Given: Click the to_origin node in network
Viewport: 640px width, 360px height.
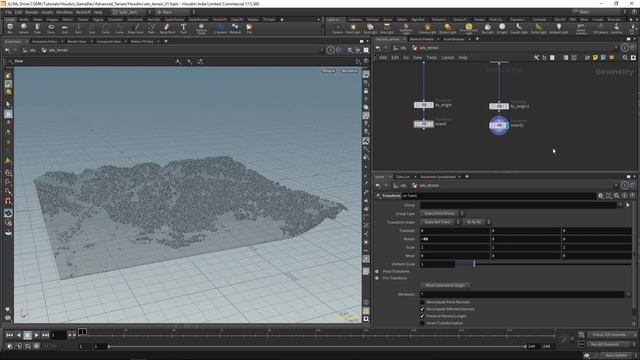Looking at the screenshot, I should pyautogui.click(x=424, y=105).
